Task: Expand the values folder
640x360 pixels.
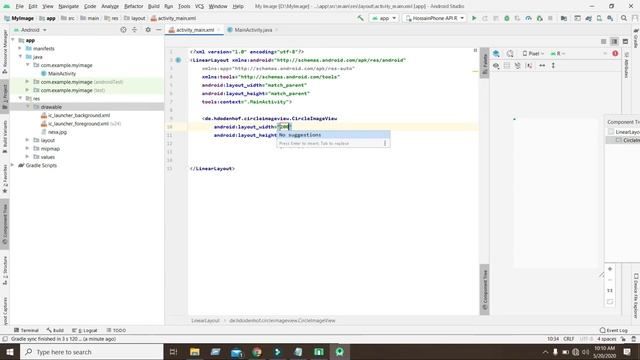Action: tap(27, 157)
